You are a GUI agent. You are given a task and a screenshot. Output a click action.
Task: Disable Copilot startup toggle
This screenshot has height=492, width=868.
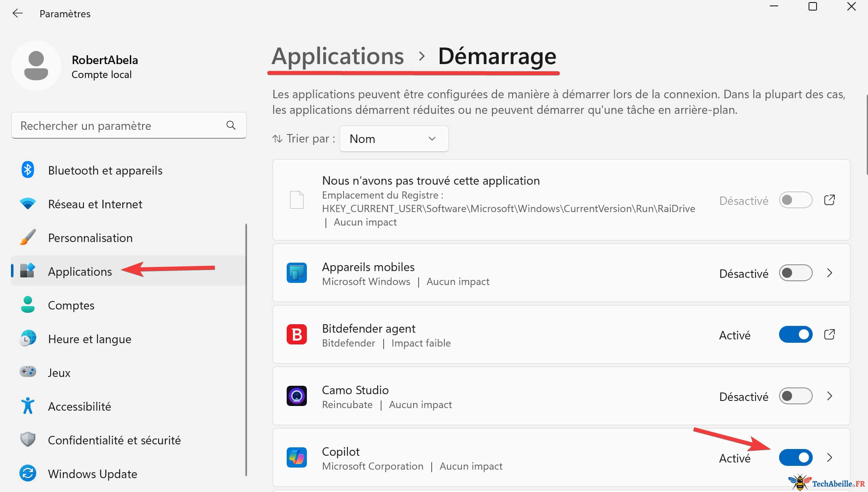point(795,458)
